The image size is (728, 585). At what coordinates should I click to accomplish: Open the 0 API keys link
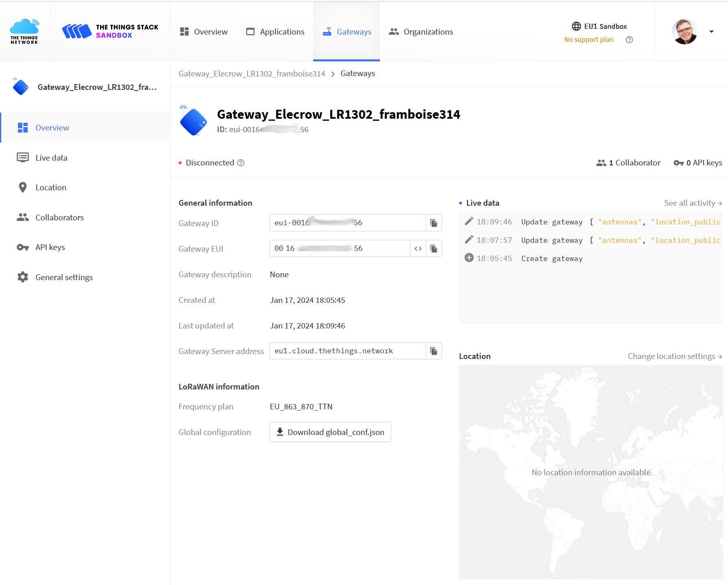(x=698, y=163)
